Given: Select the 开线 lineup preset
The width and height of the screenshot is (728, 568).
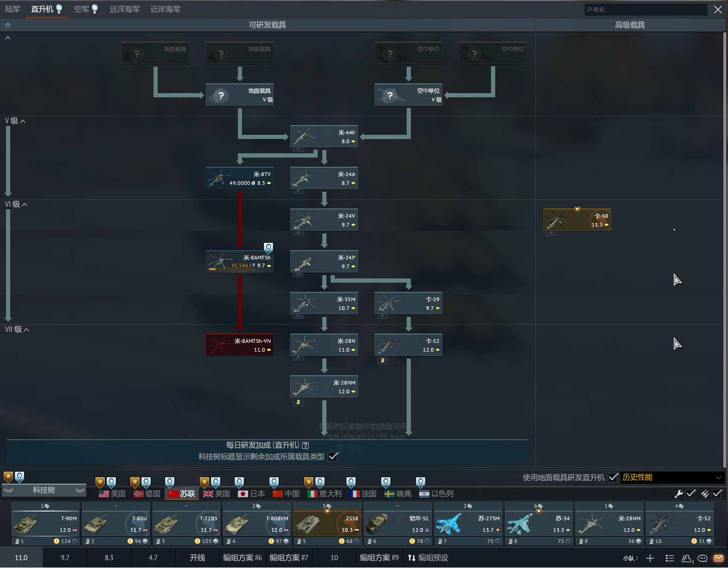Looking at the screenshot, I should point(198,558).
